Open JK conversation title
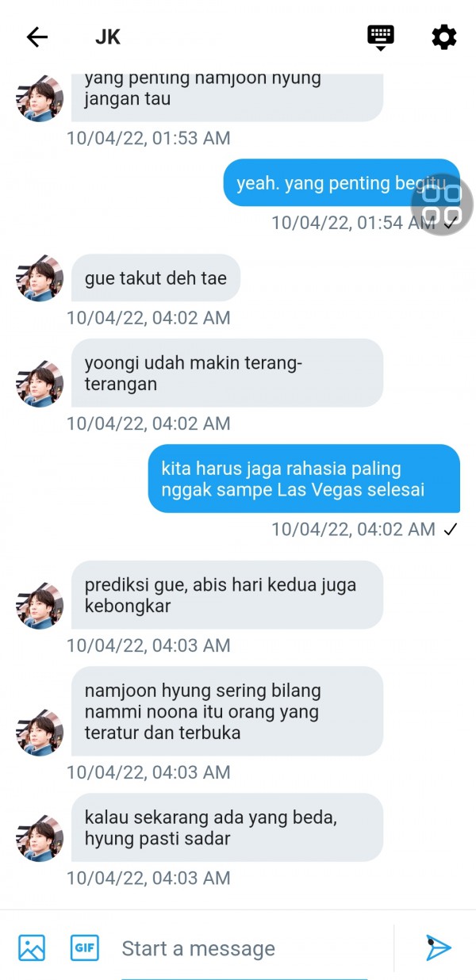This screenshot has height=980, width=476. pos(108,36)
